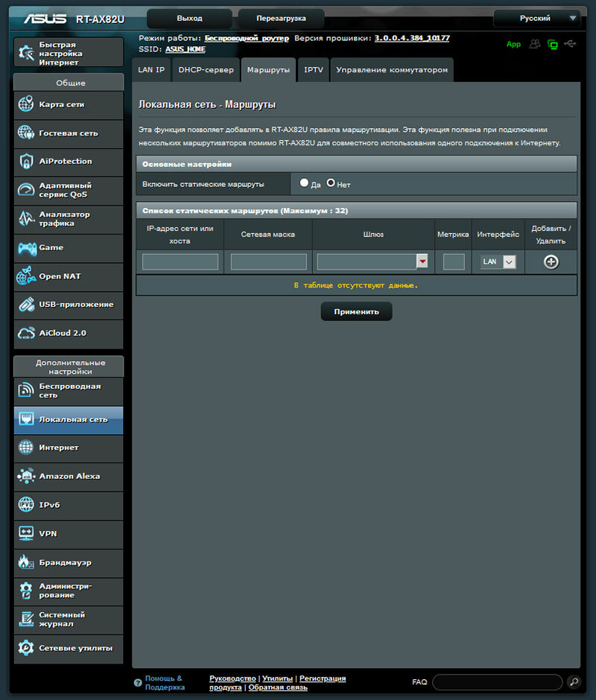Viewport: 596px width, 700px height.
Task: Click the 'Список статических маршрутов' header
Action: 357,211
